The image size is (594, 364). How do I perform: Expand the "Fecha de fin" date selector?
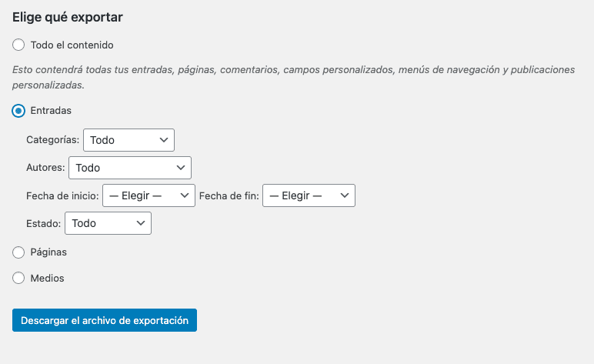pos(308,195)
